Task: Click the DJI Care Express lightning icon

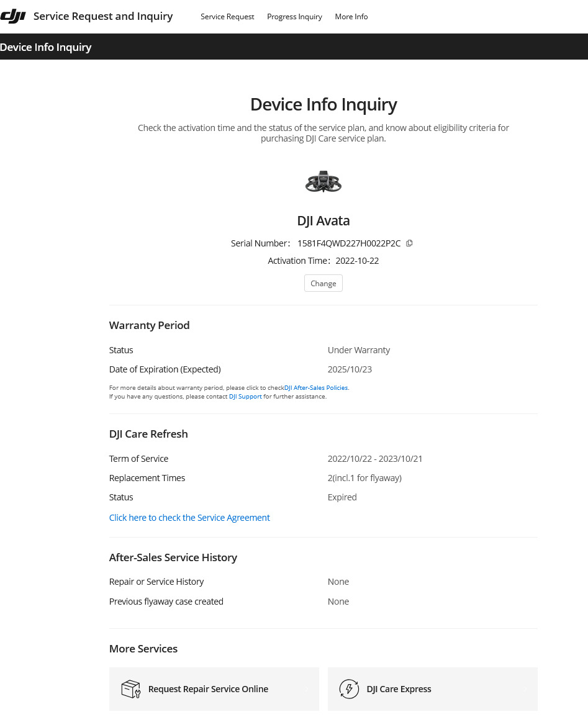Action: (349, 689)
